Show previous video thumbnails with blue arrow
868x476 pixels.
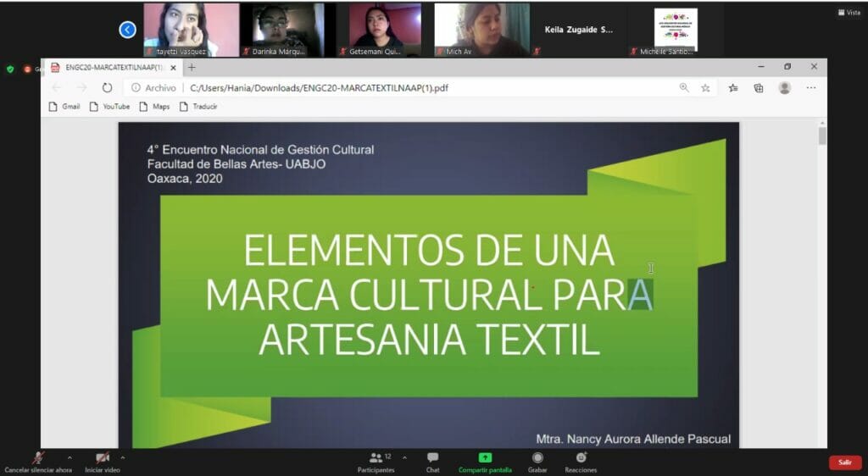tap(128, 30)
